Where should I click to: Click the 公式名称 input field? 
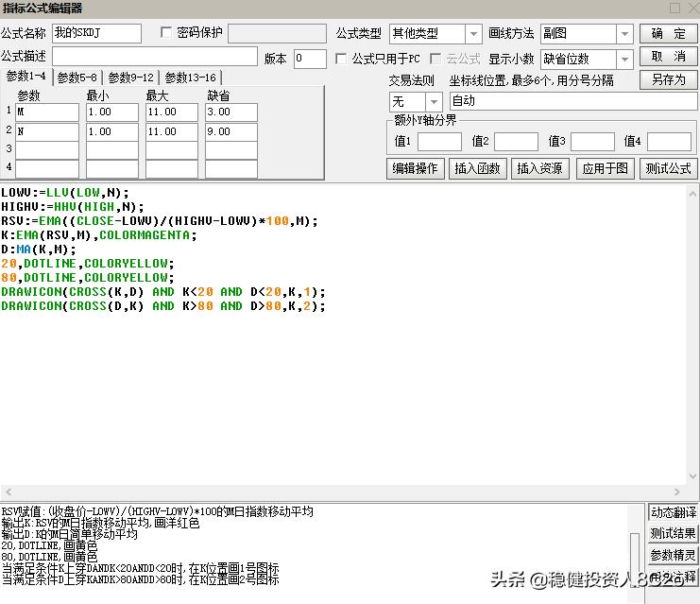(96, 34)
